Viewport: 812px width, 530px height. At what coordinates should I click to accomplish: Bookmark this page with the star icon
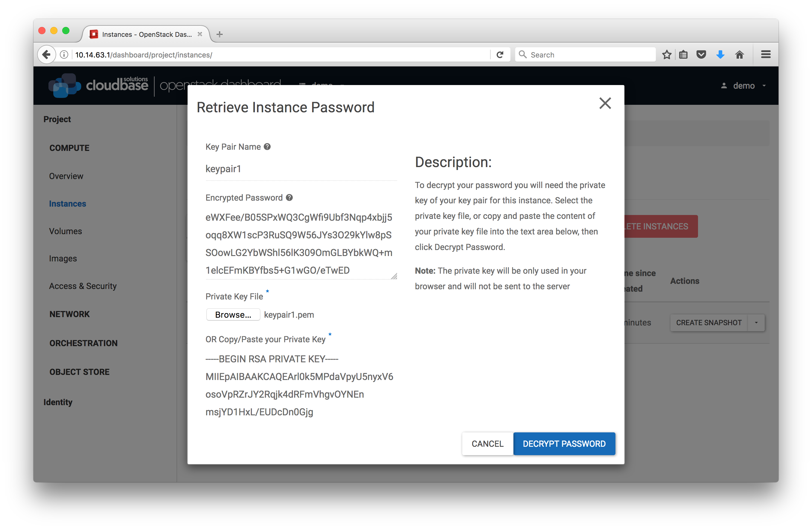point(667,54)
